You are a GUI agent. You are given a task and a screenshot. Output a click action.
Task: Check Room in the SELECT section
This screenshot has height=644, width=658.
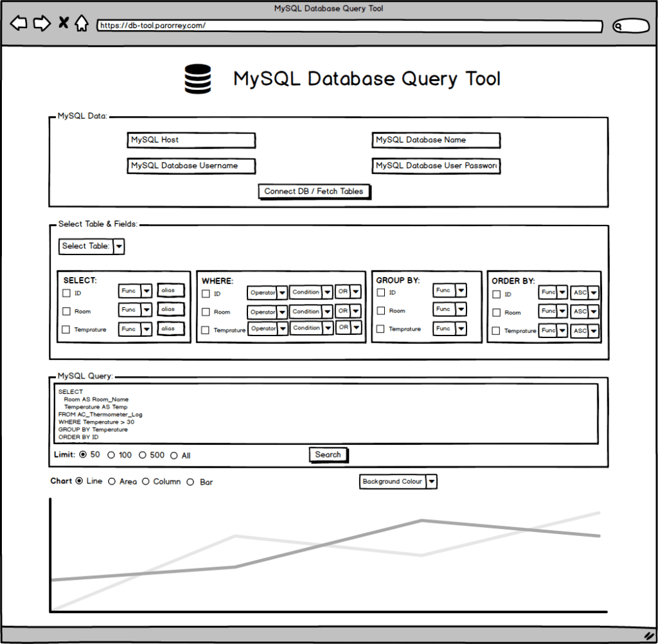point(66,312)
